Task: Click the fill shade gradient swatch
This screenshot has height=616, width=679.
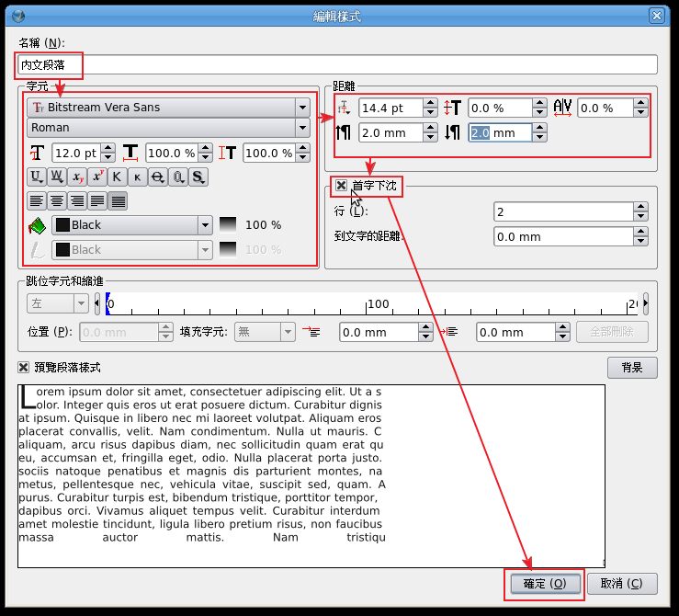Action: tap(230, 225)
